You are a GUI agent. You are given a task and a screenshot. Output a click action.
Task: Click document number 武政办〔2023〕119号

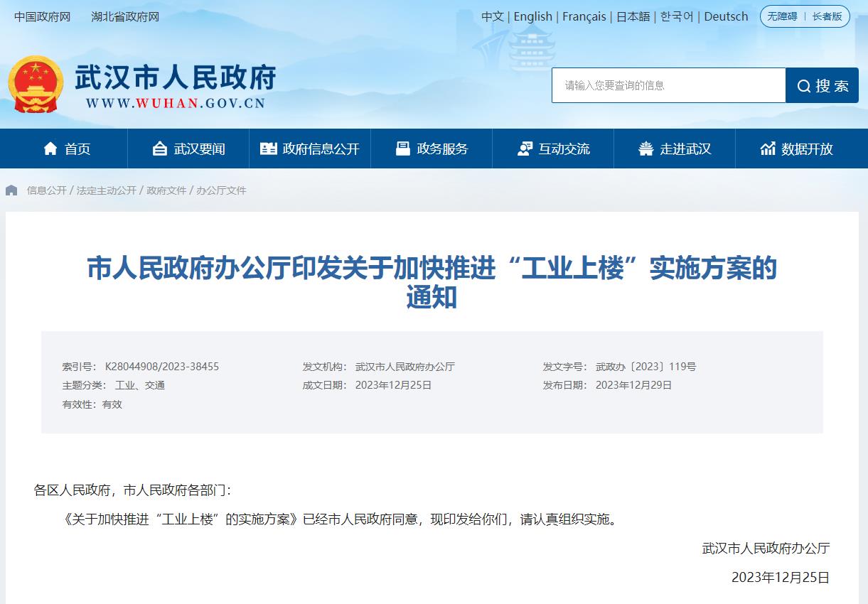pos(645,367)
